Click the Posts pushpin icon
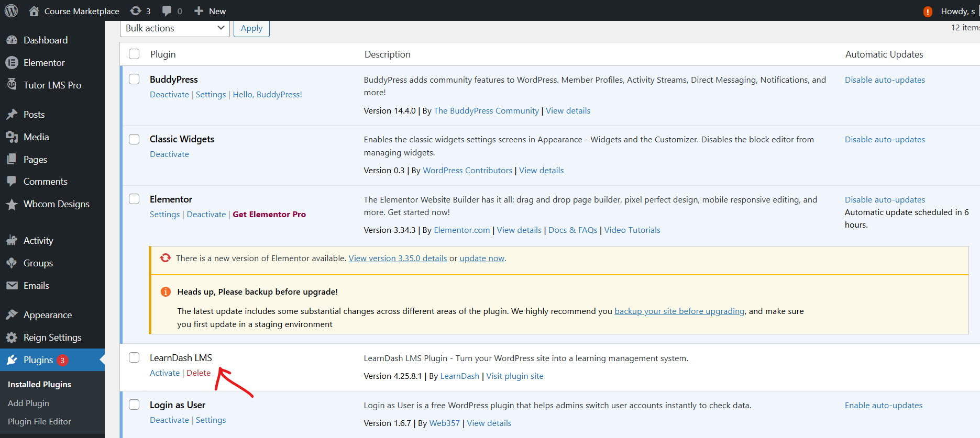The image size is (980, 438). click(12, 115)
